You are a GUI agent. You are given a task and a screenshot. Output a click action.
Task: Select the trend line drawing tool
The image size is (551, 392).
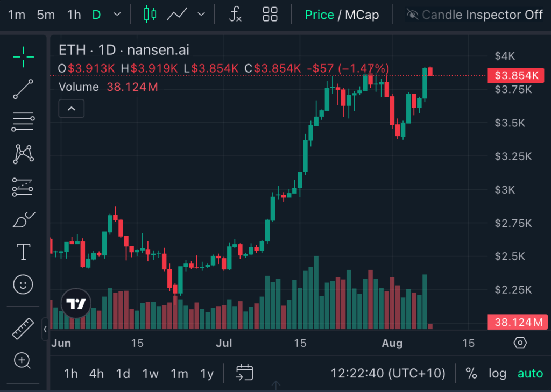point(23,88)
